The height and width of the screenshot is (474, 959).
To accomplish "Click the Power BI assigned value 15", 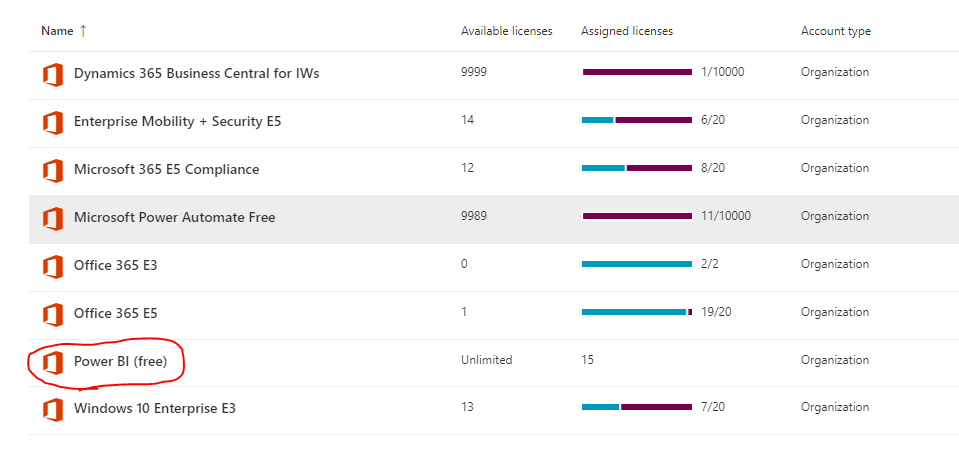I will pos(588,360).
